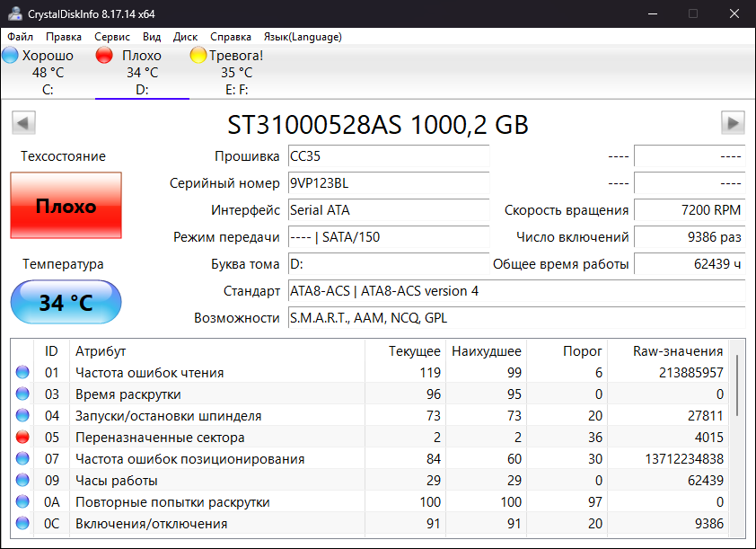Select row Время раскрутки

tap(370, 394)
